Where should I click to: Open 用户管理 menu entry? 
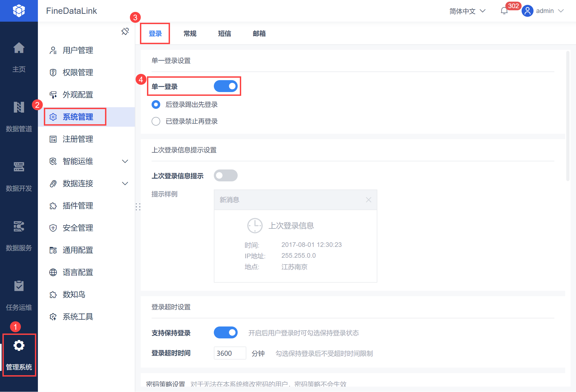coord(78,50)
